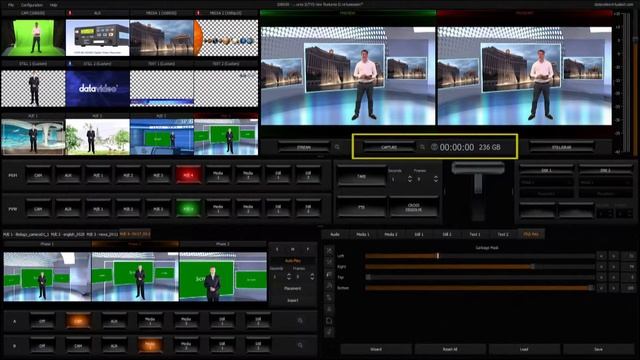Click the Load button
This screenshot has width=640, height=360.
[x=524, y=349]
